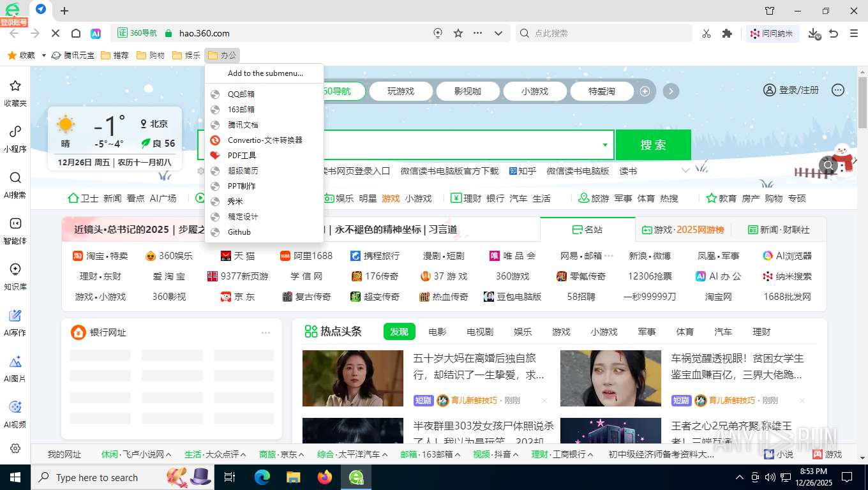Switch to 影视咖 navigation tab
Screen dimensions: 868x490
(x=468, y=91)
